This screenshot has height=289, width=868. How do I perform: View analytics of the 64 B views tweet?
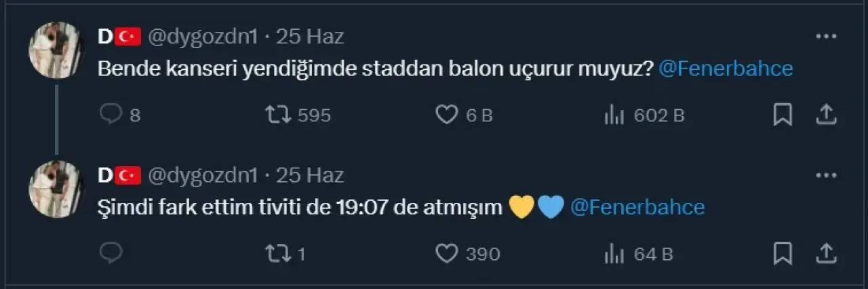click(614, 254)
